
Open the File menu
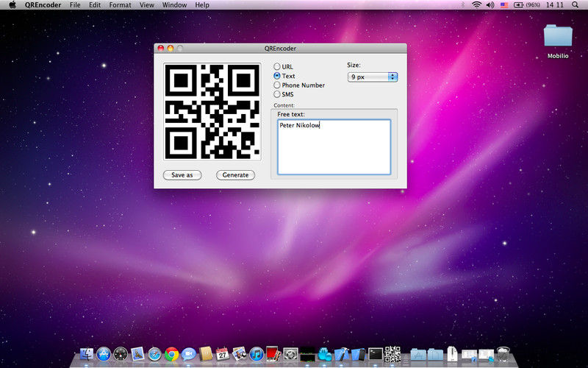(75, 5)
